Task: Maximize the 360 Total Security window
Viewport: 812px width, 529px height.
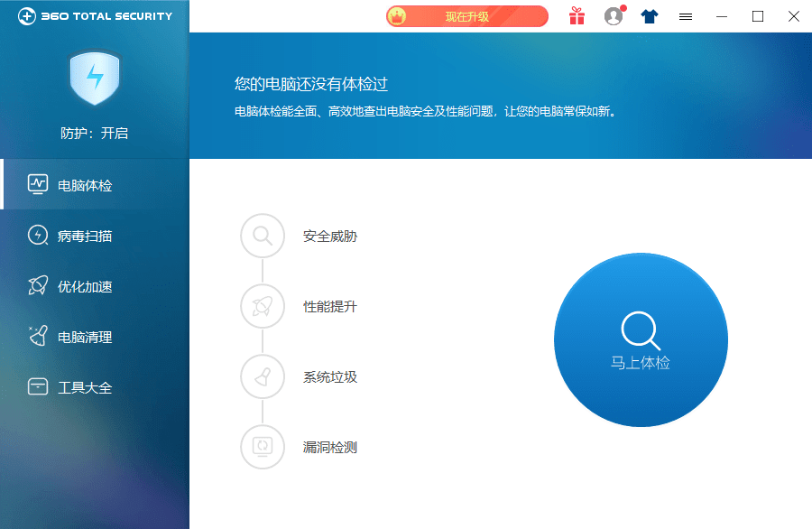Action: pos(758,16)
